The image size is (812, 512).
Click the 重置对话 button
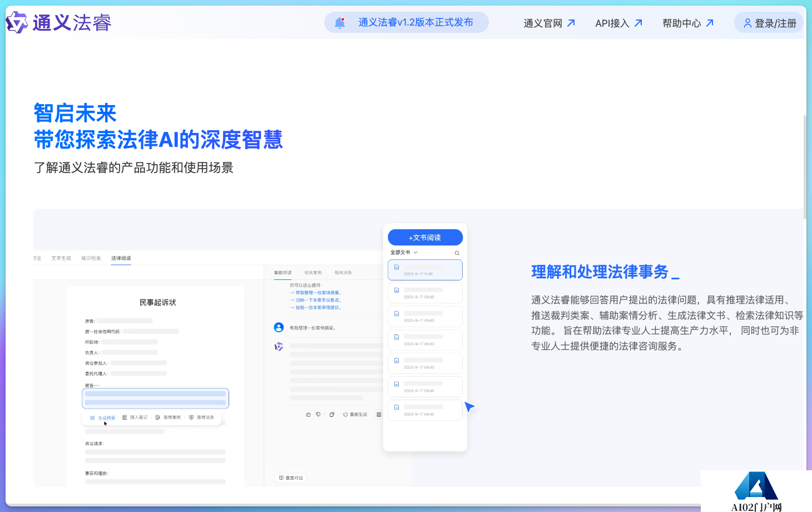tap(291, 478)
